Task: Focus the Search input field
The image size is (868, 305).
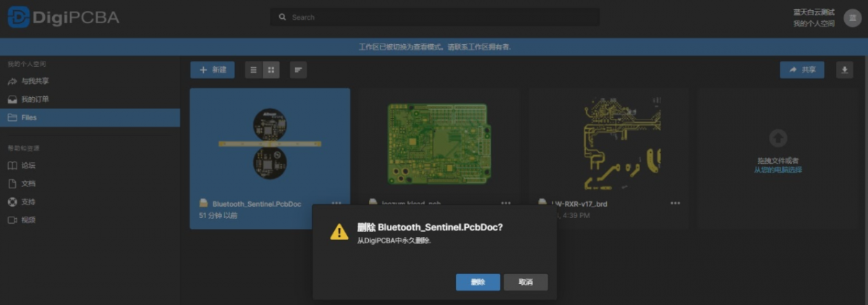Action: tap(435, 17)
